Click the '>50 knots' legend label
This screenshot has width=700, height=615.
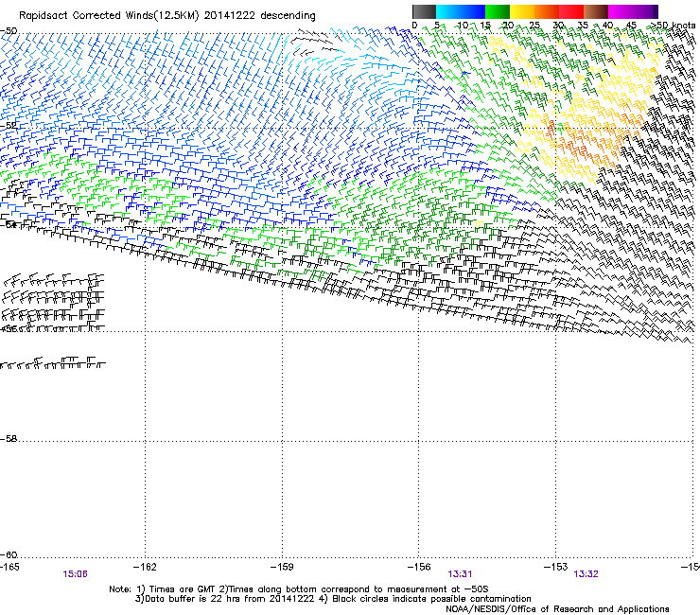click(673, 26)
